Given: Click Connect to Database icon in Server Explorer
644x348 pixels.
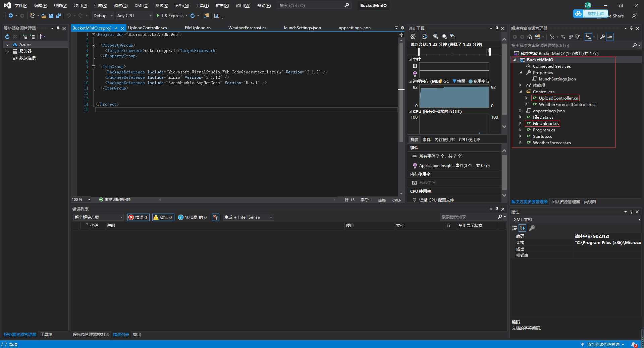Looking at the screenshot, I should [x=25, y=37].
